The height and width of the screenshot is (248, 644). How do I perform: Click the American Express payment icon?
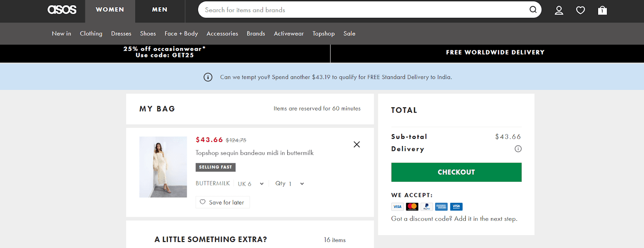click(x=442, y=206)
